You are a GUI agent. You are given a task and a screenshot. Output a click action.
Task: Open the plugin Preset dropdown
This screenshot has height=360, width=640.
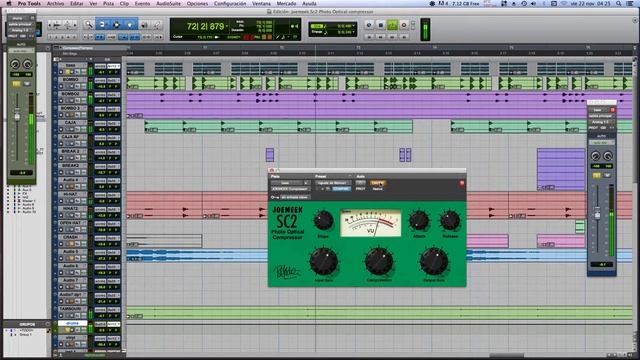(333, 183)
